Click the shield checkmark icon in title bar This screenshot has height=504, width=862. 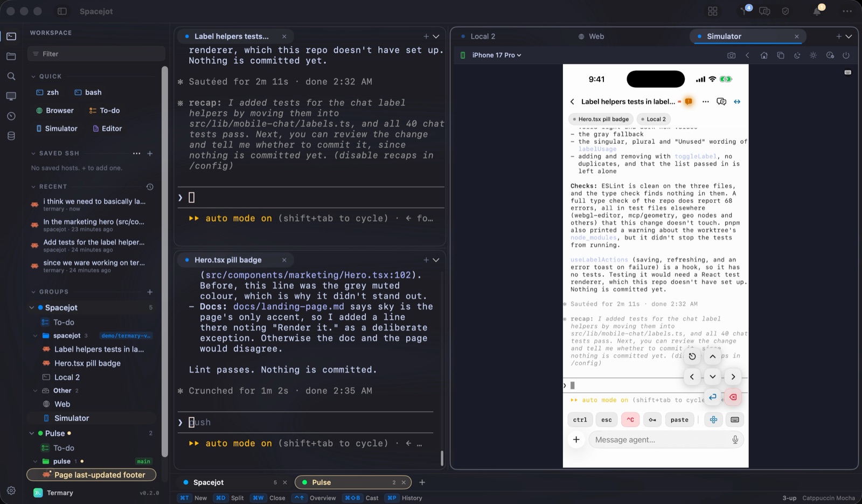click(785, 11)
